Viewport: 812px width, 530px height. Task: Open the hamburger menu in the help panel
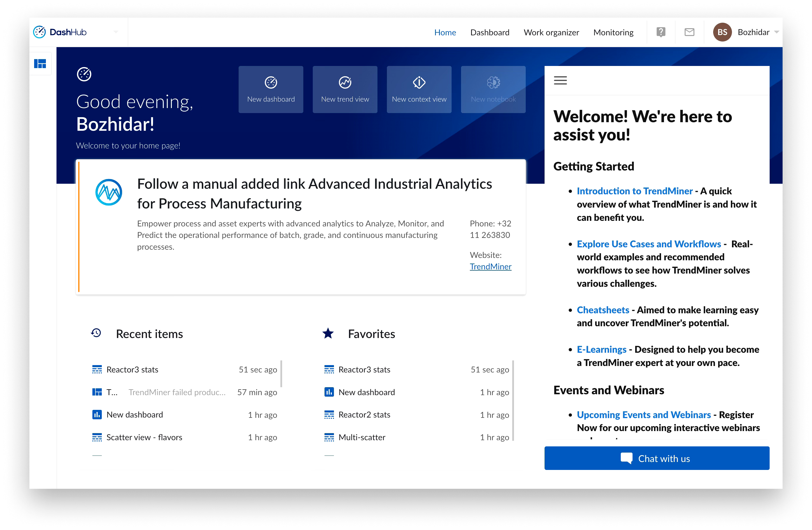pyautogui.click(x=560, y=81)
